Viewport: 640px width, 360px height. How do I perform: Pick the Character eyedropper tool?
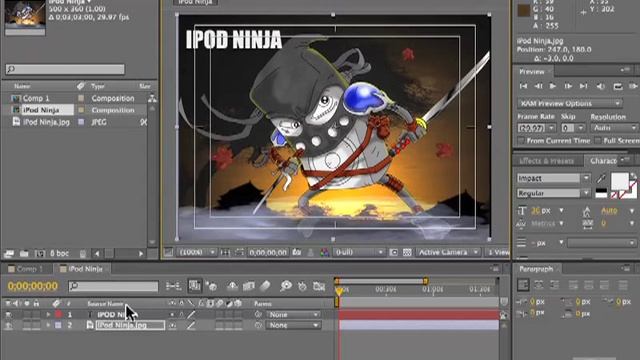[601, 178]
